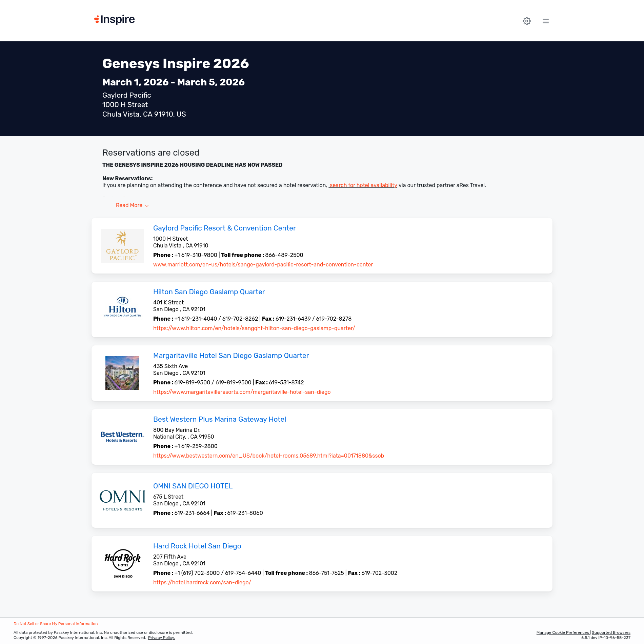This screenshot has width=644, height=644.
Task: Select the 800 Bay Marina Dr address line
Action: pos(177,430)
